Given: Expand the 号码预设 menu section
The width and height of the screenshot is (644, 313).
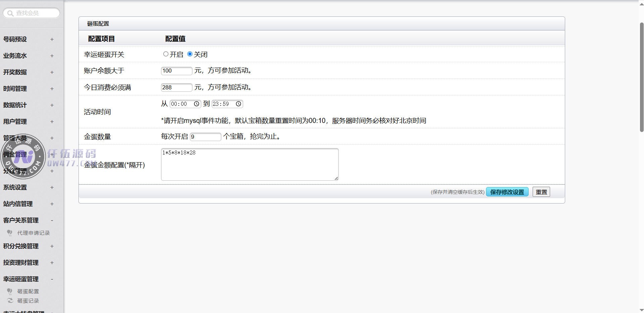Looking at the screenshot, I should pyautogui.click(x=52, y=39).
